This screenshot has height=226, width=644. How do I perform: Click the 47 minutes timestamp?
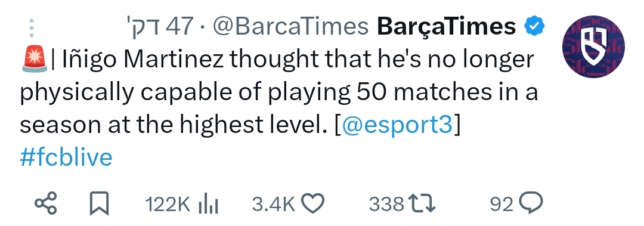[160, 27]
